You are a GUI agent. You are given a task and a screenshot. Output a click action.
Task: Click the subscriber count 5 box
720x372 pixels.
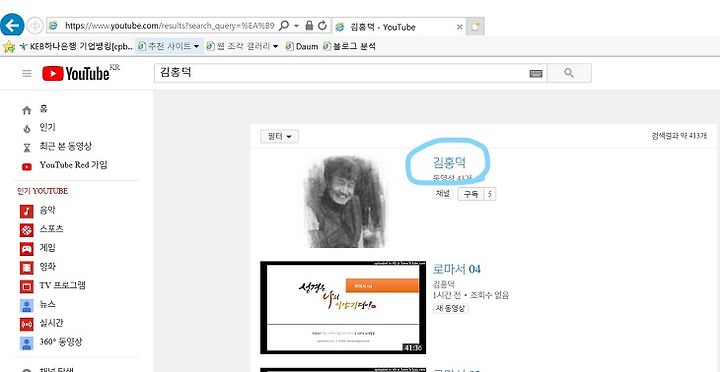coord(490,194)
